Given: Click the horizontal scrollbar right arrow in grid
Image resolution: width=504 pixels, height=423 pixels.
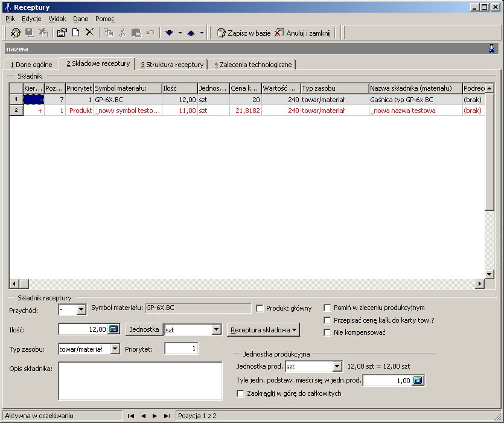Looking at the screenshot, I should (480, 283).
